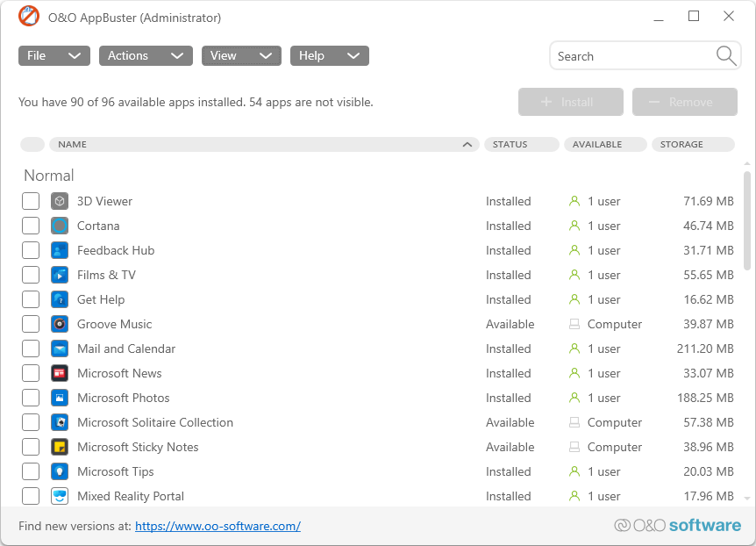Click the Cortana app icon
This screenshot has height=546, width=756.
tap(60, 226)
